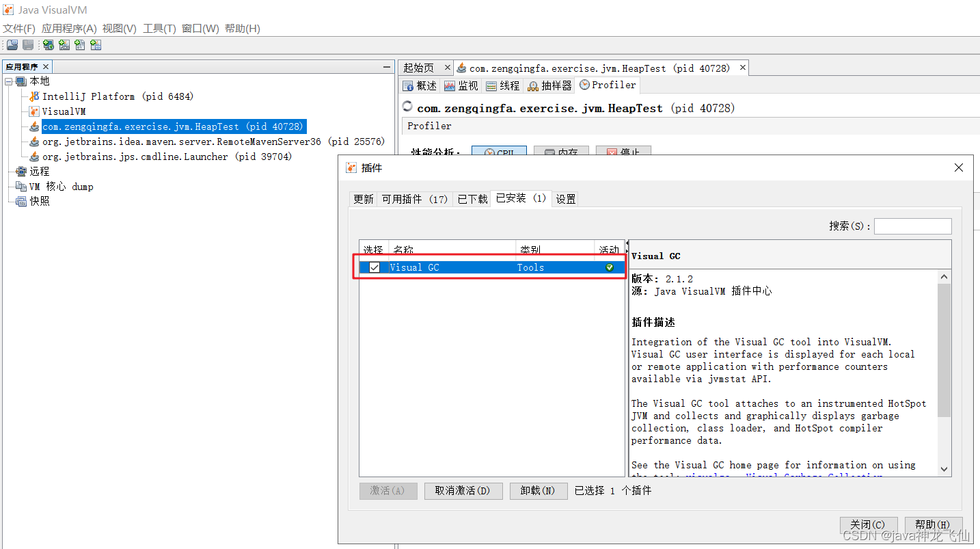This screenshot has width=980, height=549.
Task: Click the Profiler tab clock icon
Action: pyautogui.click(x=584, y=85)
